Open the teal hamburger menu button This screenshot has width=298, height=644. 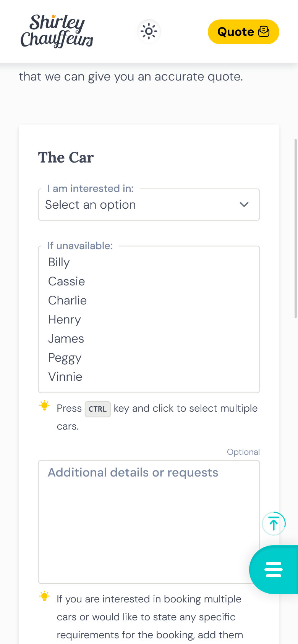pyautogui.click(x=274, y=570)
